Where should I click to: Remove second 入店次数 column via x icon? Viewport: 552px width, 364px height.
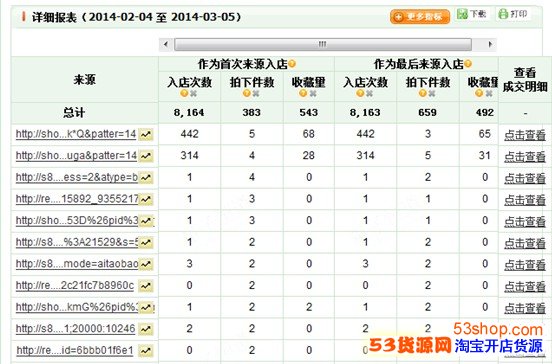pyautogui.click(x=369, y=94)
